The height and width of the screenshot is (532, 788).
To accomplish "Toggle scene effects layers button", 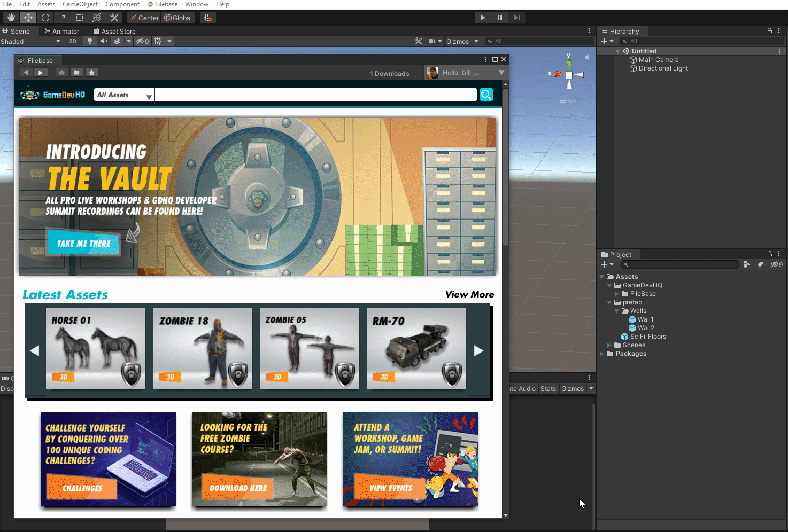I will point(117,41).
